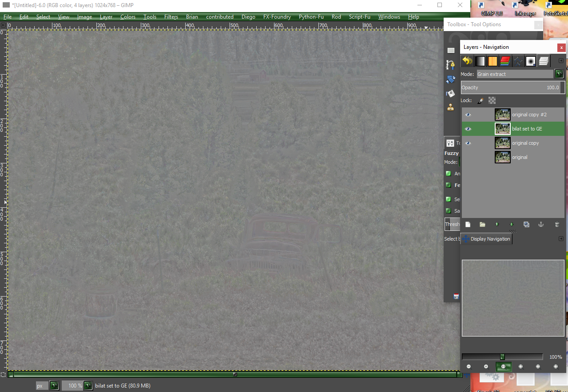
Task: Raise the selected layer
Action: (497, 225)
